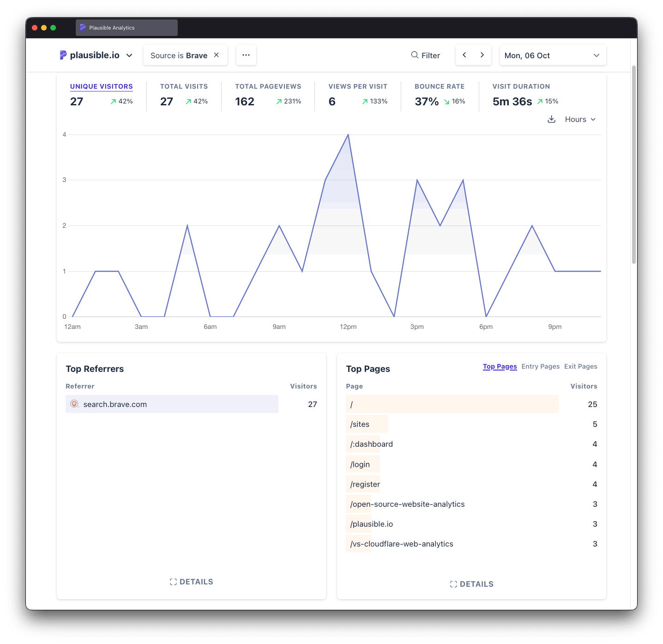Click the Filter search icon
Screen dimensions: 663x644
coord(415,55)
